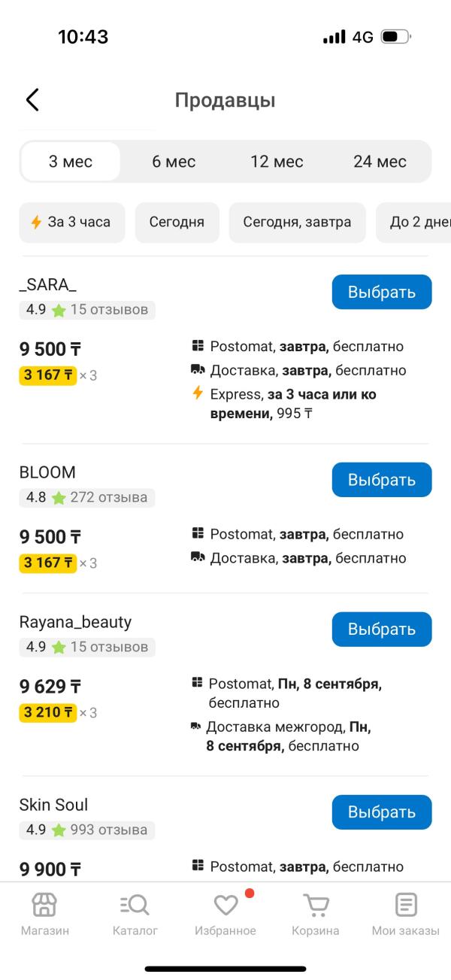Filter by Сегодня delivery

pos(177,223)
